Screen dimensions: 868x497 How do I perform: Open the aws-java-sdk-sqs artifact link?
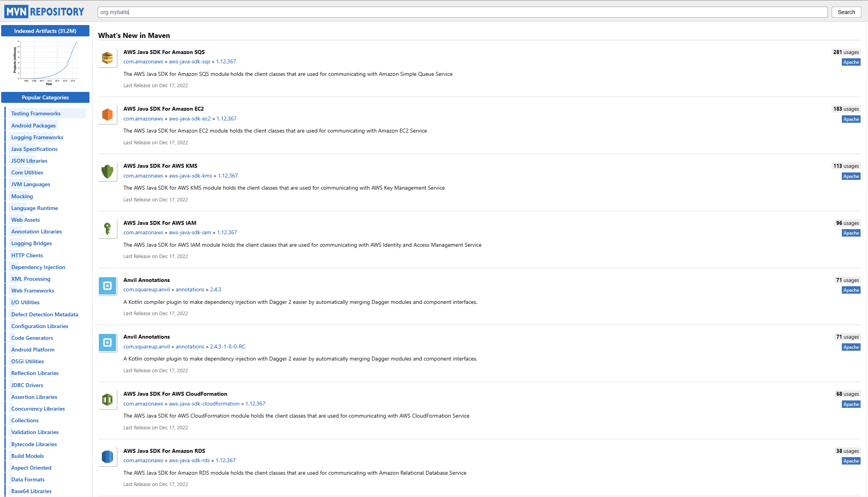189,61
